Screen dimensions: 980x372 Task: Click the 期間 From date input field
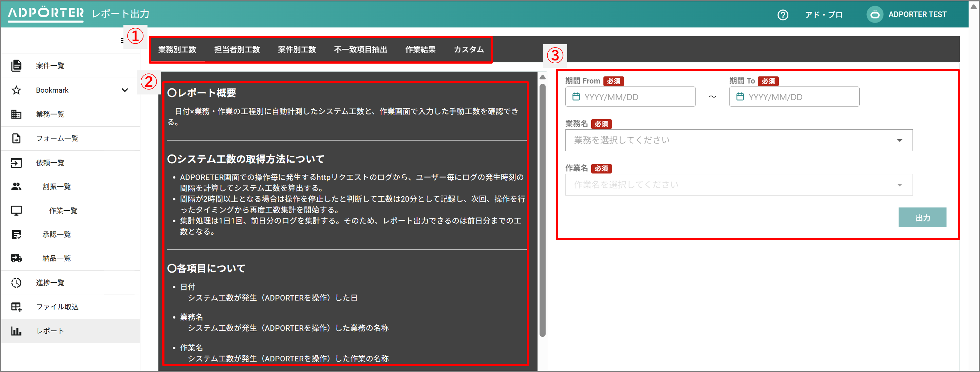[630, 96]
